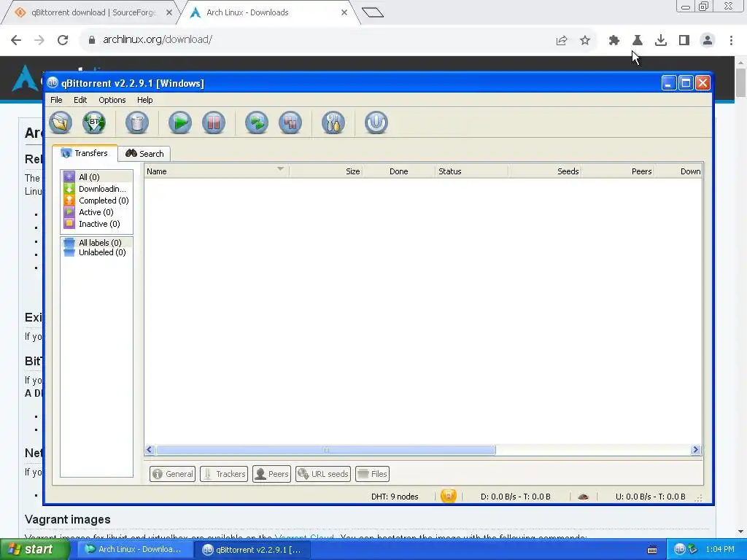Open browser extensions puzzle icon
The height and width of the screenshot is (560, 747).
[x=614, y=41]
